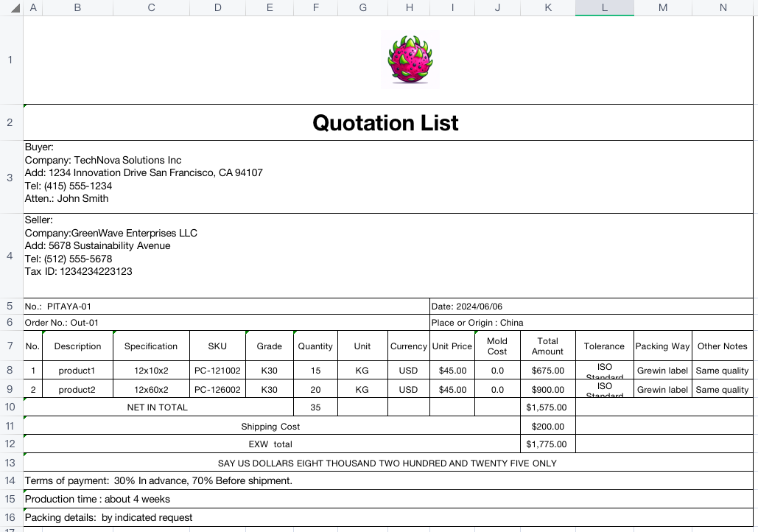The width and height of the screenshot is (758, 532).
Task: Click the Other Notes header cell
Action: coord(722,346)
